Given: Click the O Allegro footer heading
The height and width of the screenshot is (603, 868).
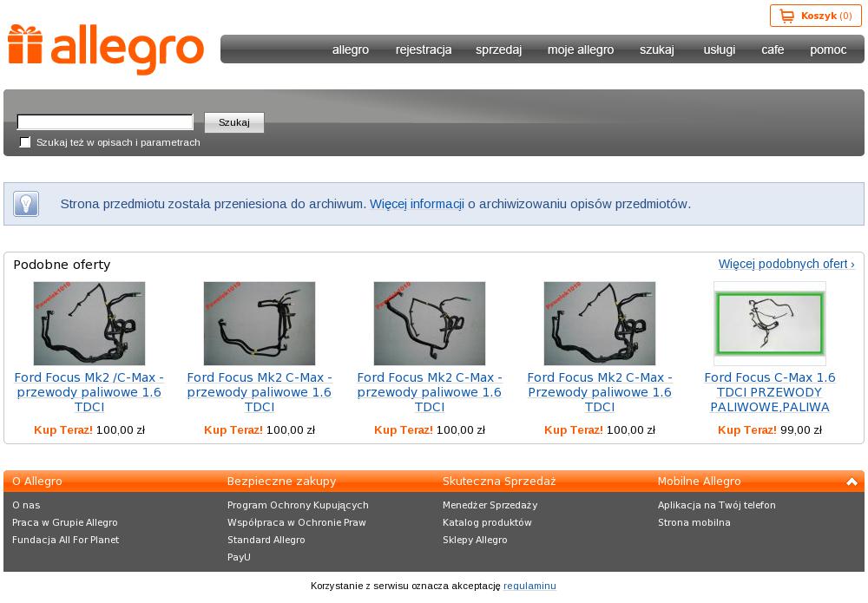Looking at the screenshot, I should pyautogui.click(x=37, y=482).
